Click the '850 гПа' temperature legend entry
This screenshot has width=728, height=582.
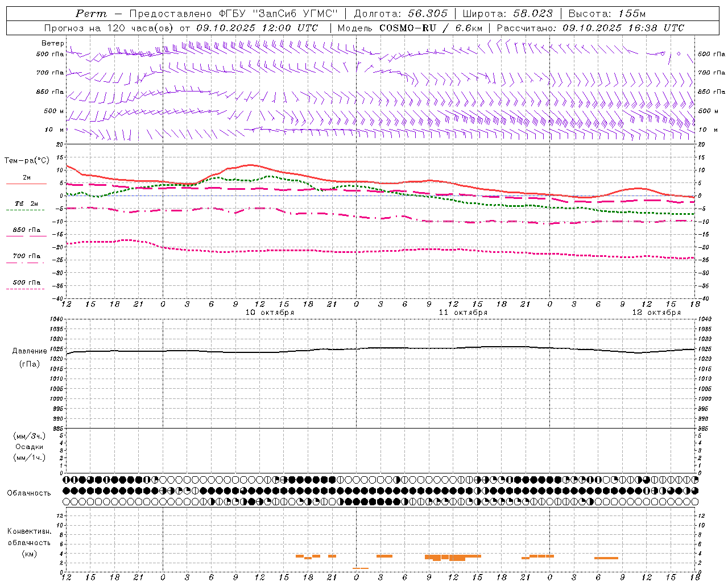[x=27, y=230]
